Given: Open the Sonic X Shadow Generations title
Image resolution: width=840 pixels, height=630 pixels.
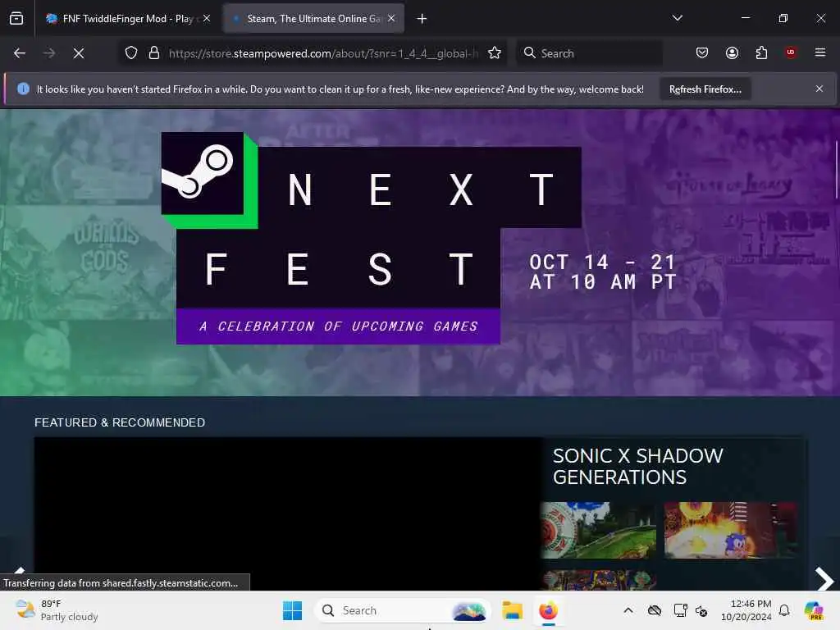Looking at the screenshot, I should [x=637, y=467].
